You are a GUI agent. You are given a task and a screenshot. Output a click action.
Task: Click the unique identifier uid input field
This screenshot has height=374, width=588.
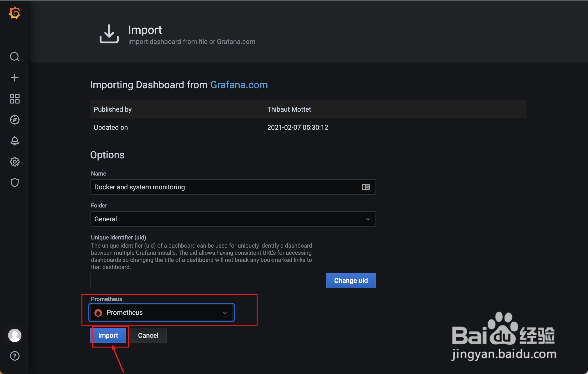[208, 281]
